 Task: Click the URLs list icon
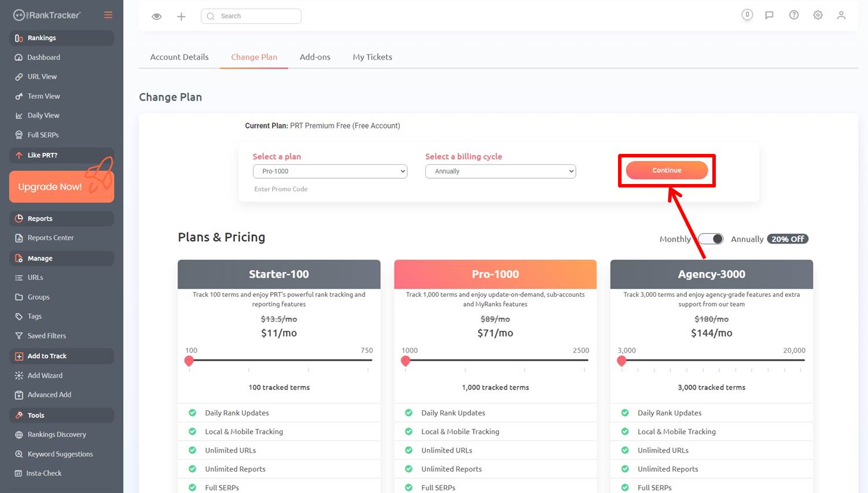coord(19,278)
